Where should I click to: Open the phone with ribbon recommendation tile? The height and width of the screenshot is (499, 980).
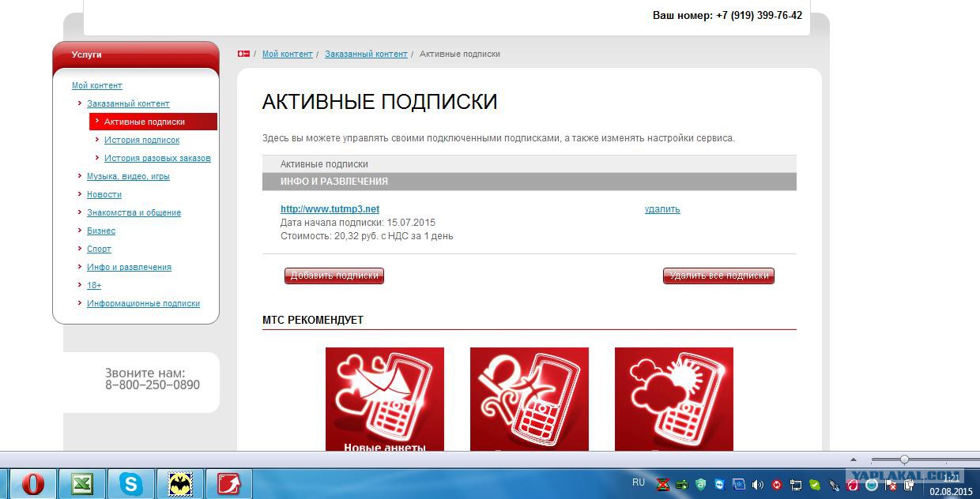coord(530,400)
